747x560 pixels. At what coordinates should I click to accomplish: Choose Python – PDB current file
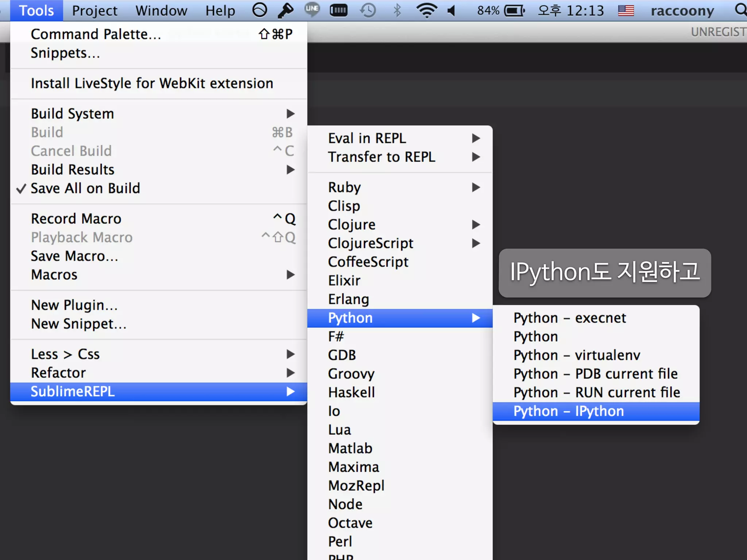[596, 374]
